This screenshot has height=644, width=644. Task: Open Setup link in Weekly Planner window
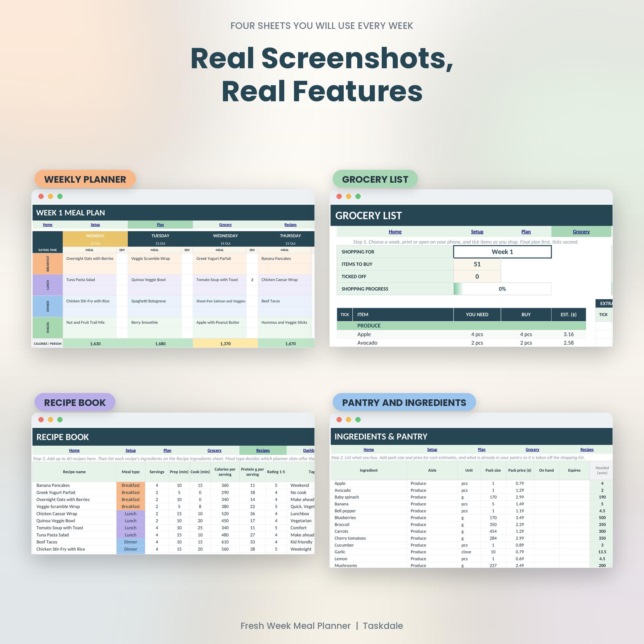(x=95, y=225)
